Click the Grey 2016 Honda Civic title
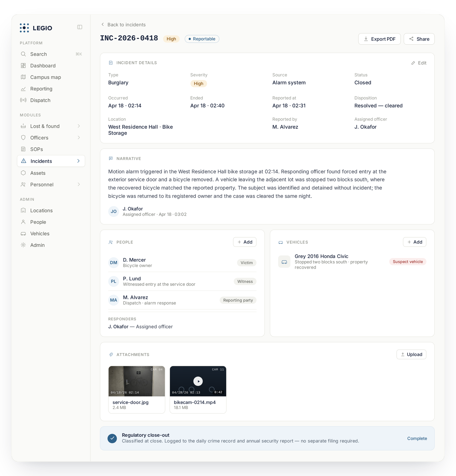The image size is (456, 476). (x=321, y=256)
